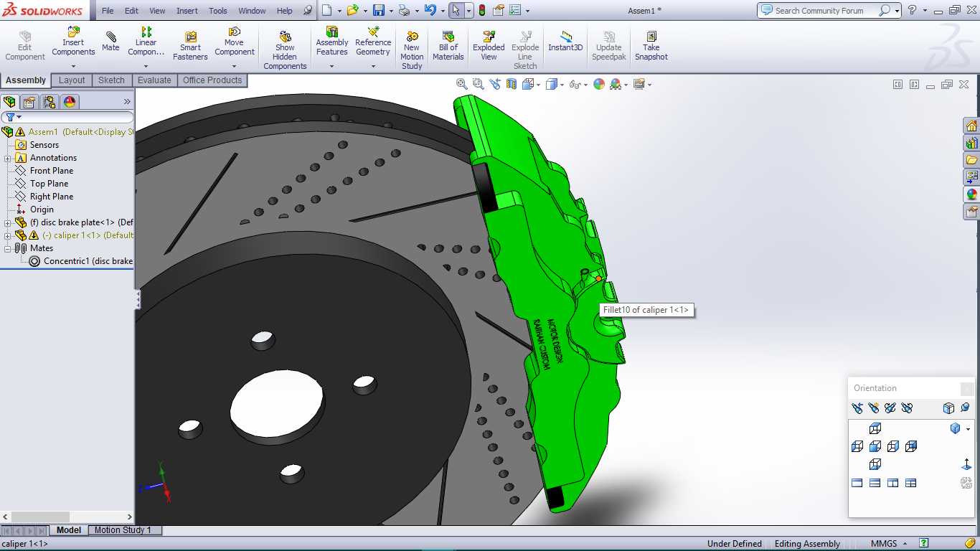
Task: Open SolidWorks Resources home tab
Action: click(972, 126)
